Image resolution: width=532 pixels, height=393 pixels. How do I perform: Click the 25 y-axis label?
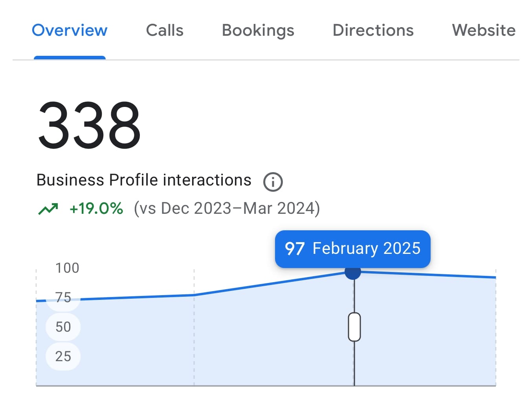pos(63,356)
